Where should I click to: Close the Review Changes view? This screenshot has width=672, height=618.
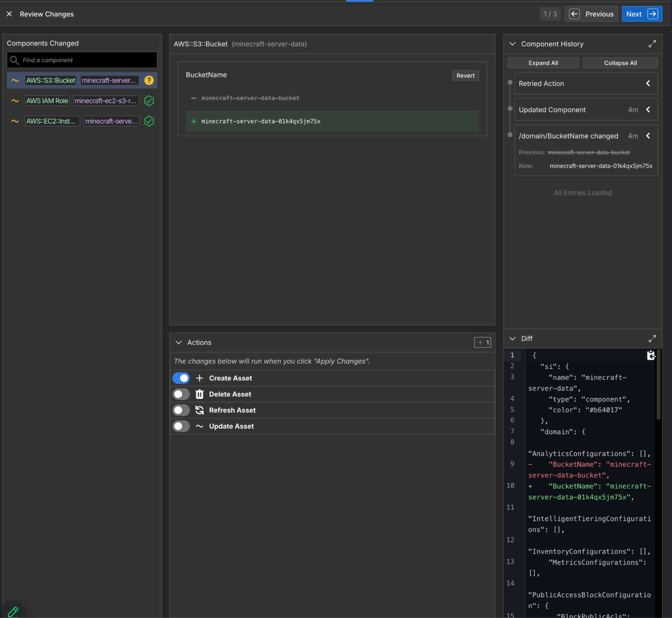pos(9,14)
